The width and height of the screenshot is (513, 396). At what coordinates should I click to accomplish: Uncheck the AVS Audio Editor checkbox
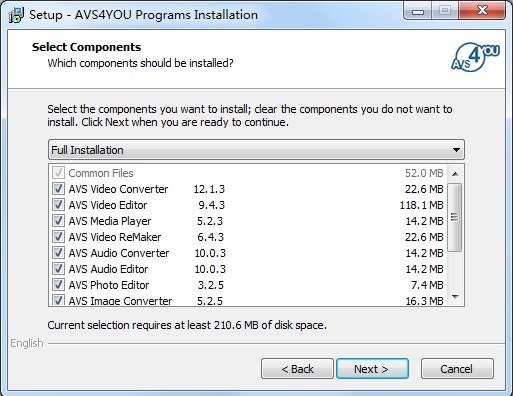point(58,269)
